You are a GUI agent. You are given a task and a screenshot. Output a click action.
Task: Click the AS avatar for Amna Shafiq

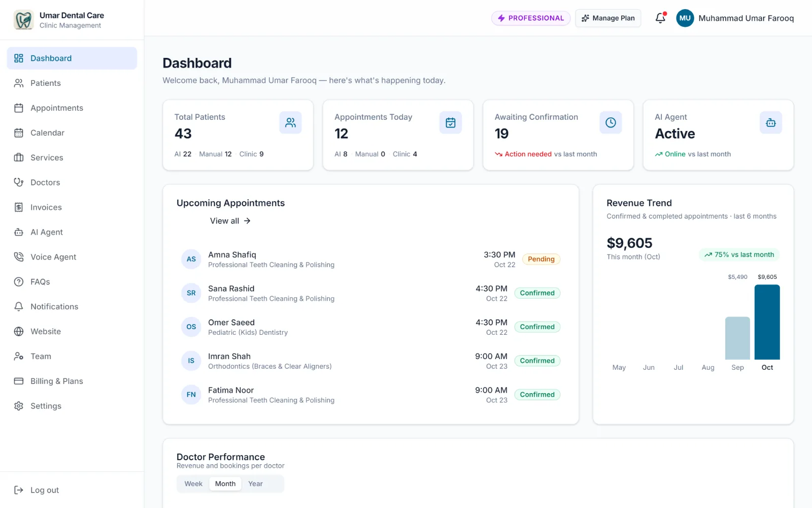[191, 259]
